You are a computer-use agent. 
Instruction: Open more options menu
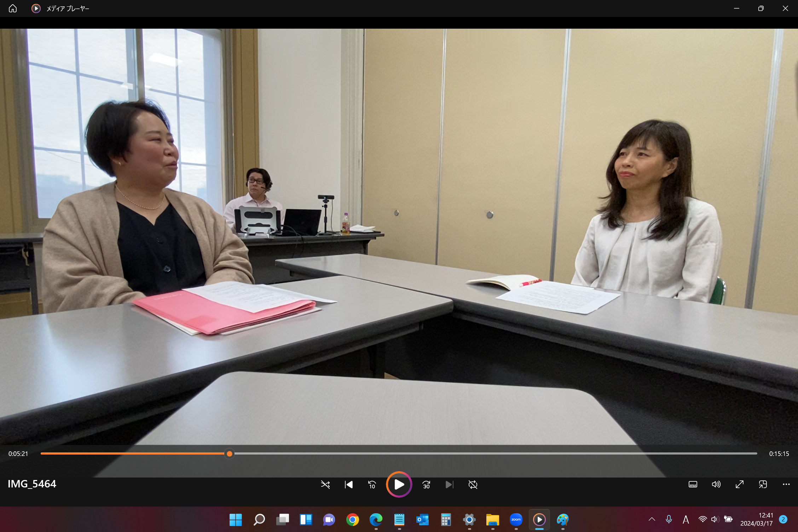[x=786, y=484]
